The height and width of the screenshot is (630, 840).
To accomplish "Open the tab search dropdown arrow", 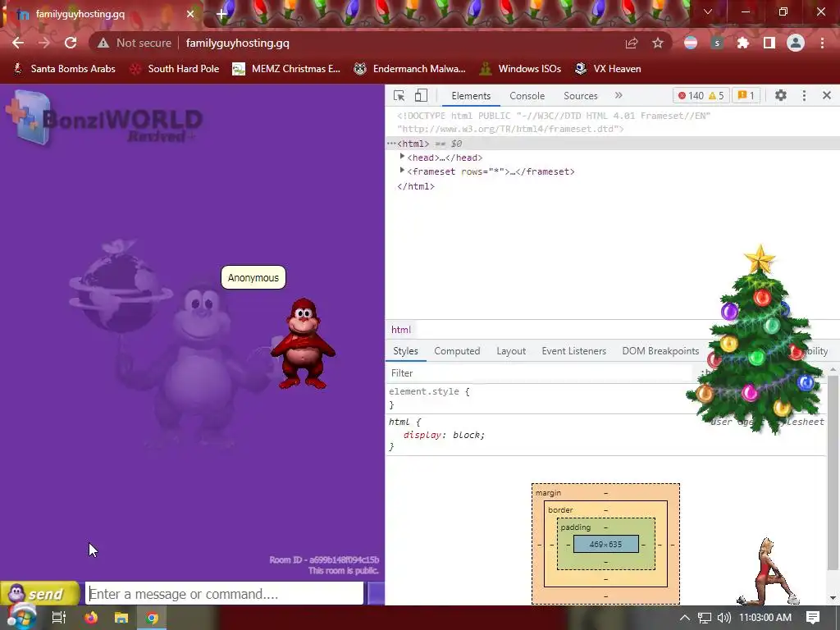I will [x=708, y=11].
